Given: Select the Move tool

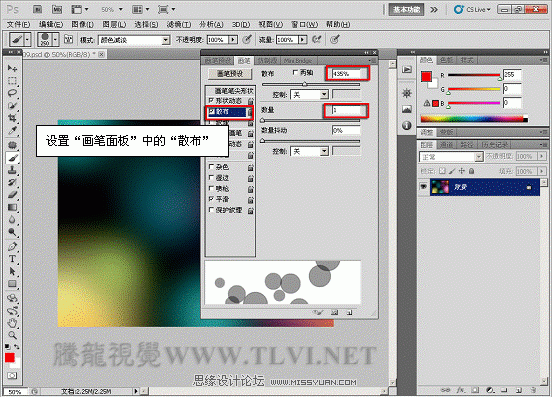Looking at the screenshot, I should [x=12, y=68].
